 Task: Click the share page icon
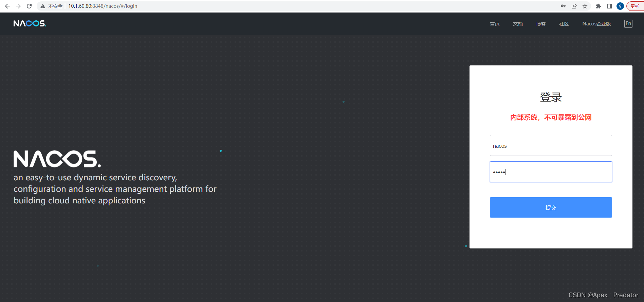[x=574, y=6]
